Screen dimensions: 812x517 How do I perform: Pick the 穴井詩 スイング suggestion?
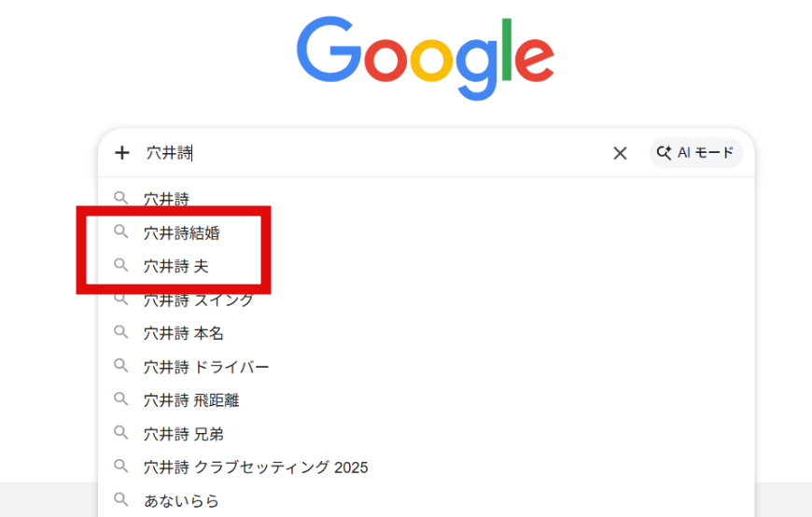[x=199, y=300]
